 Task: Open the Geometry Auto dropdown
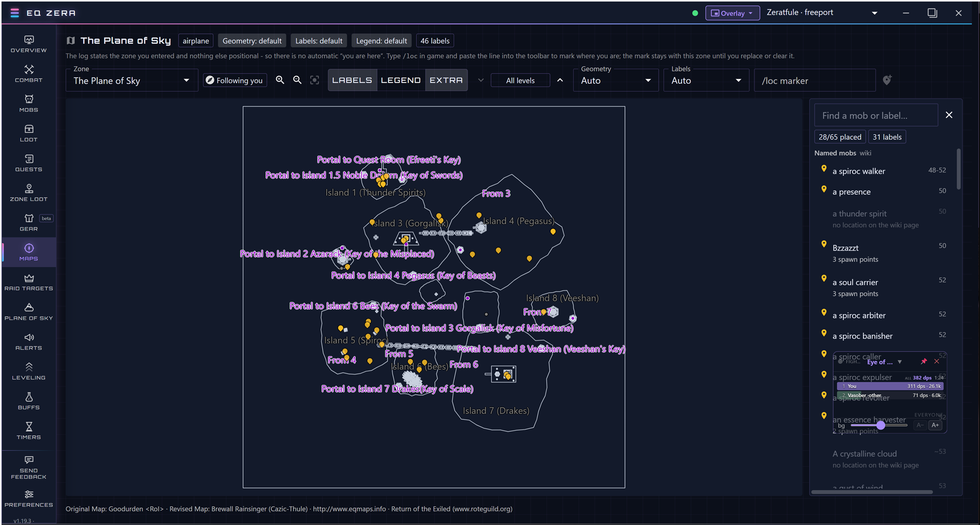[616, 81]
